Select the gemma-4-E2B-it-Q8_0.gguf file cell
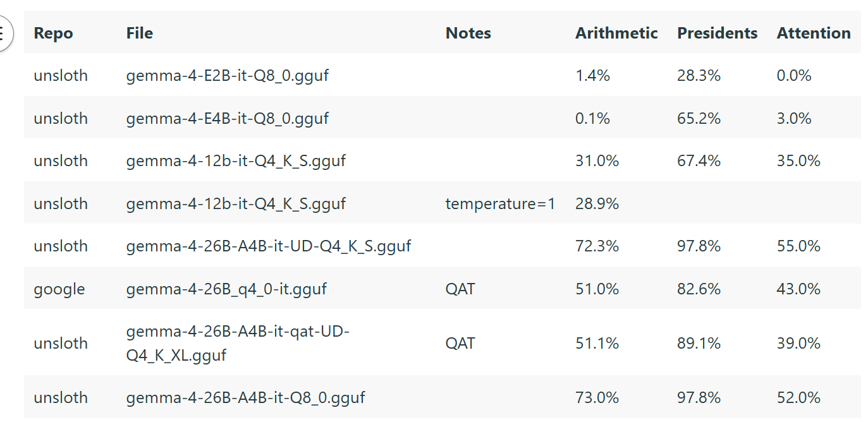 point(228,76)
